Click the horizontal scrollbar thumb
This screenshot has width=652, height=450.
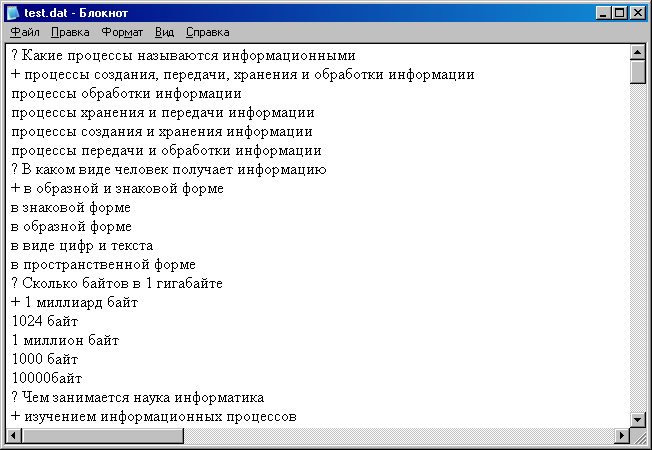point(103,435)
